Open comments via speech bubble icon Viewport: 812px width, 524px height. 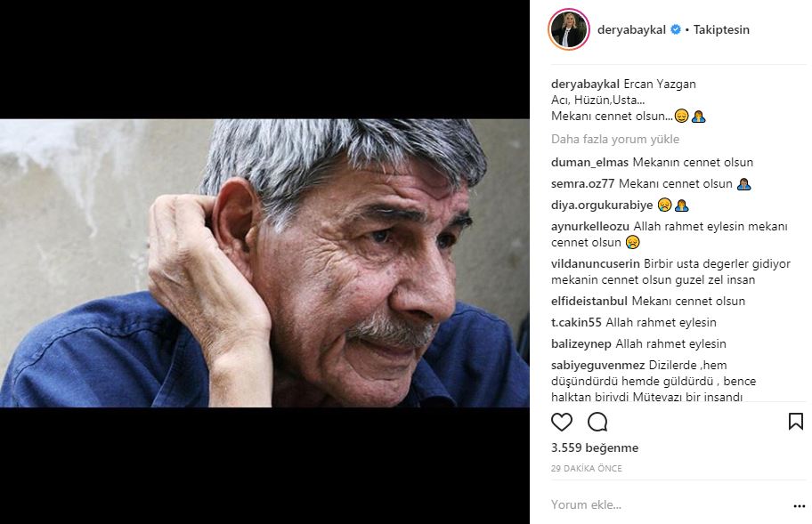[597, 422]
